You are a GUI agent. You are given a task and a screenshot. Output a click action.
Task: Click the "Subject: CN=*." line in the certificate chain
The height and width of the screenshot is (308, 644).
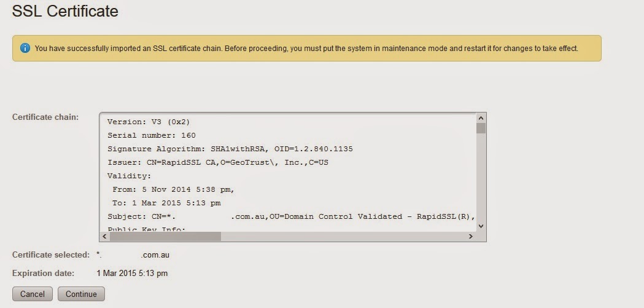[x=291, y=217]
